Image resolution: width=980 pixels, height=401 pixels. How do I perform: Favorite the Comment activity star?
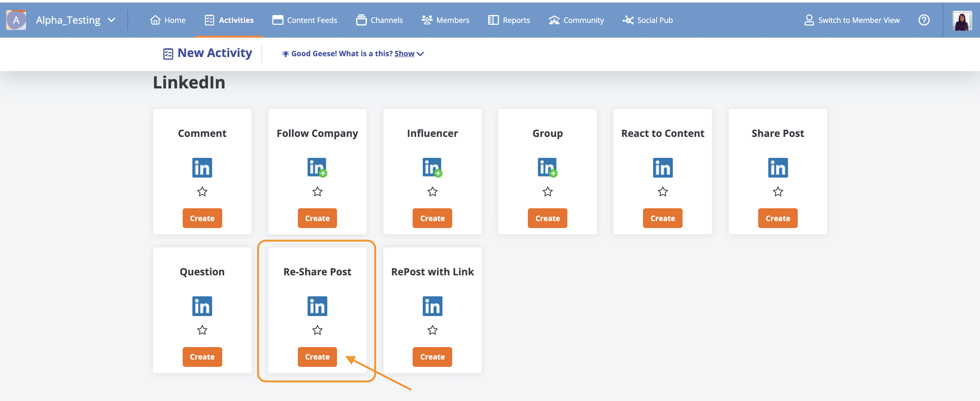click(x=202, y=192)
